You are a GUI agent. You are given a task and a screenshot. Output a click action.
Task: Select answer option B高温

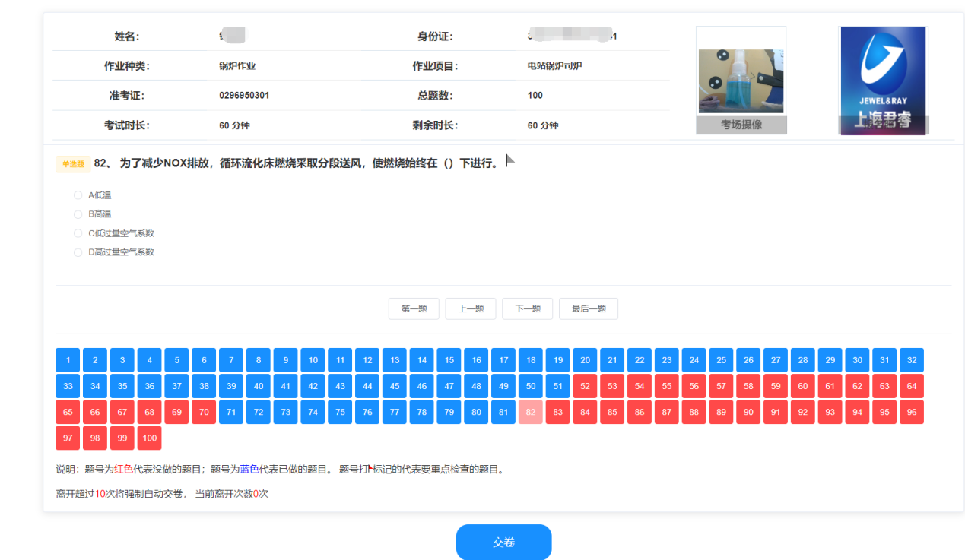[78, 214]
